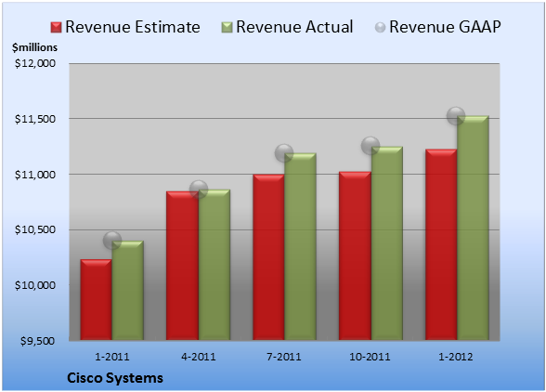Click the green Revenue Actual legend swatch

[227, 28]
